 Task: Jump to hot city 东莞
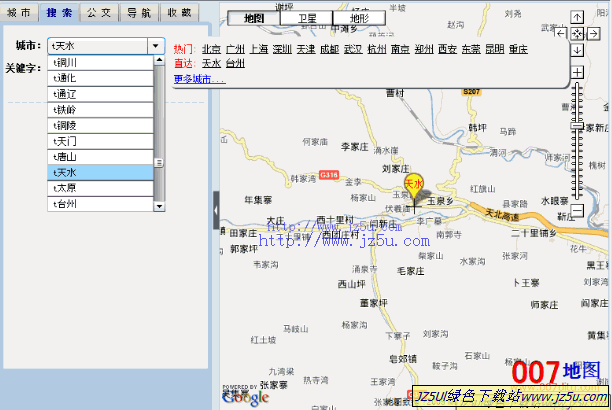coord(471,49)
